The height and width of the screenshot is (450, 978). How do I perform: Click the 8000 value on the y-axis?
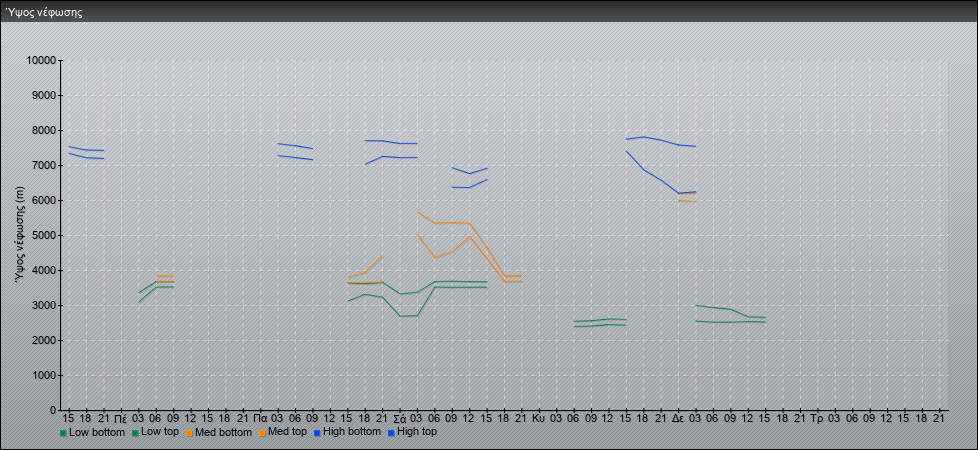(x=44, y=130)
